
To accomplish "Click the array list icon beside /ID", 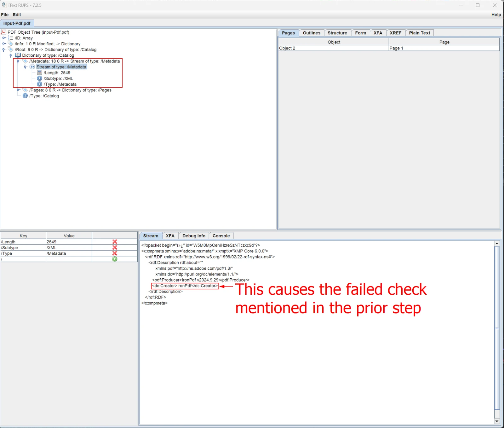I will [11, 38].
